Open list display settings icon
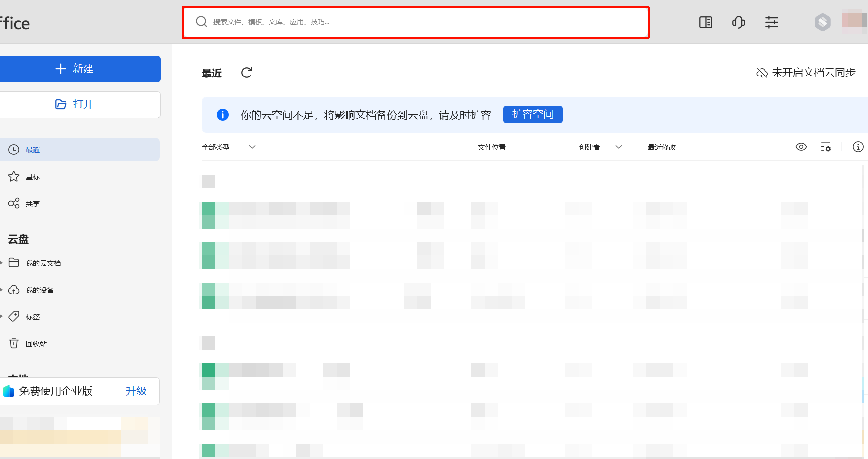Image resolution: width=868 pixels, height=459 pixels. click(x=825, y=147)
